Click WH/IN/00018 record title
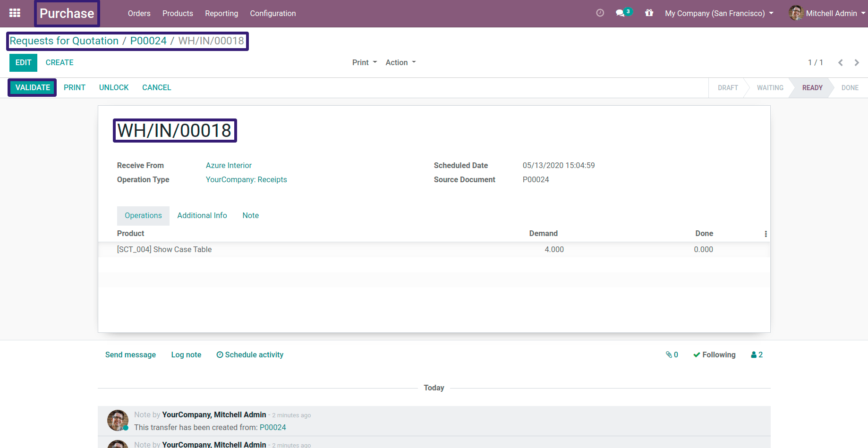 coord(174,130)
